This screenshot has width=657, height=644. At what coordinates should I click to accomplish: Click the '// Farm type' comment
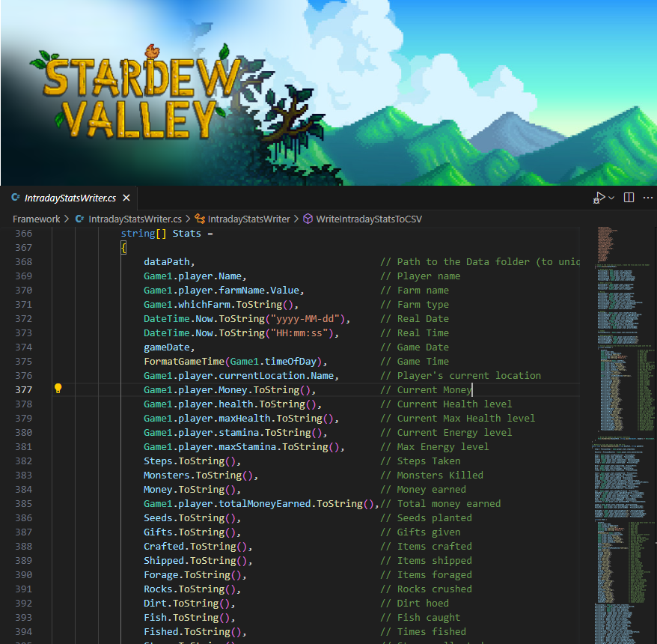point(415,305)
